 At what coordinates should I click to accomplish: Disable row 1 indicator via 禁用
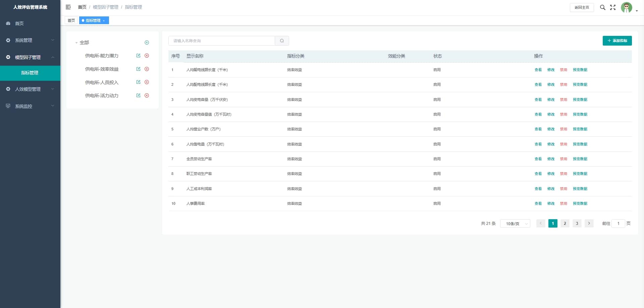[563, 70]
